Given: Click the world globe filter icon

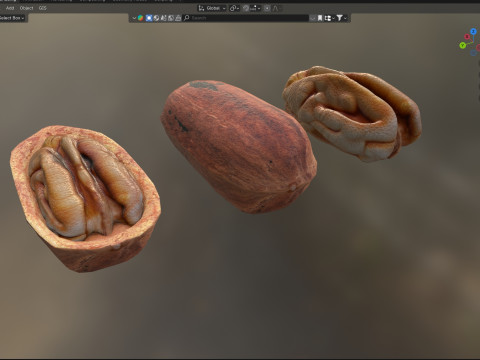Looking at the screenshot, I should point(156,18).
